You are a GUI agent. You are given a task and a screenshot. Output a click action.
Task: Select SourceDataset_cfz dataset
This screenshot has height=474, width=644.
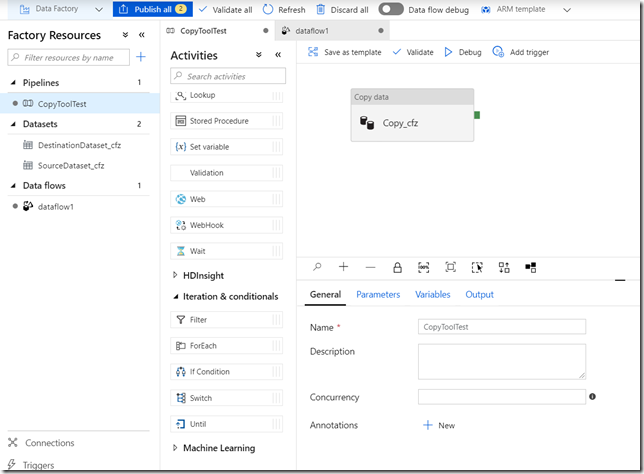tap(71, 166)
